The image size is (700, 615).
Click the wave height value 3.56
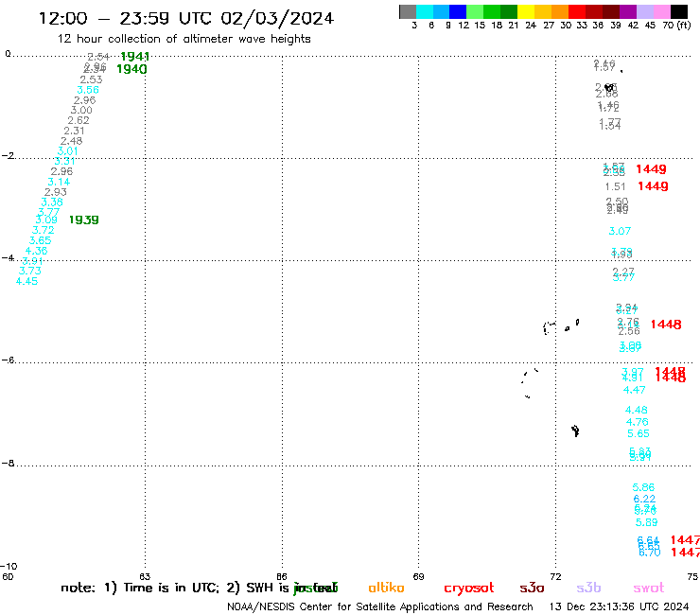point(88,90)
